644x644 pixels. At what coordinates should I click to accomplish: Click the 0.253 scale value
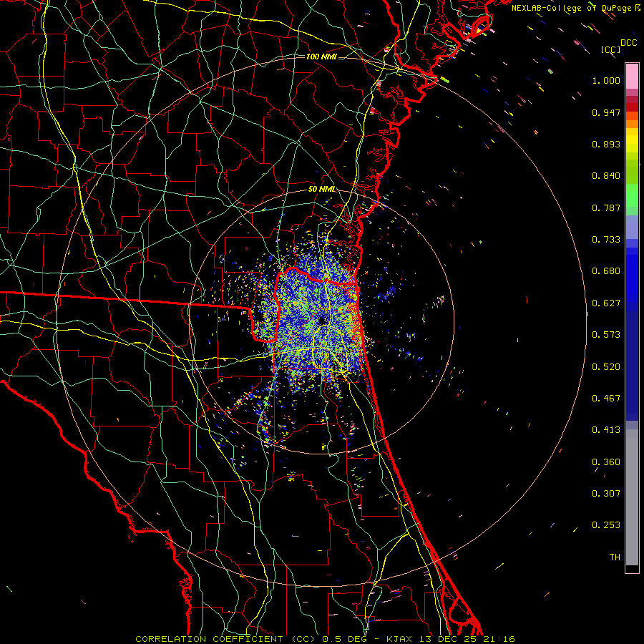[606, 525]
